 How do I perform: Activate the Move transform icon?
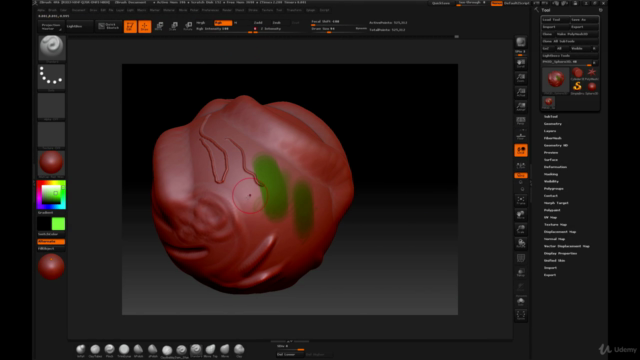tap(159, 27)
